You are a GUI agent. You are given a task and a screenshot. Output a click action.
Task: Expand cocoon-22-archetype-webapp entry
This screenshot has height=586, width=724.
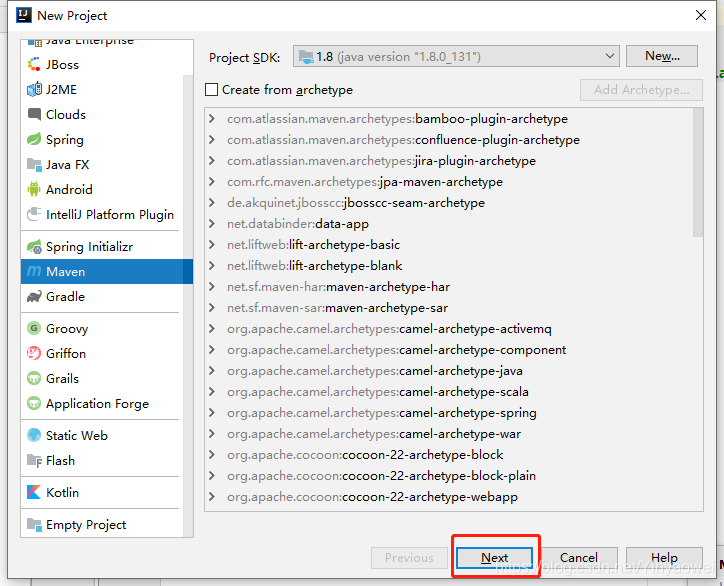click(212, 497)
